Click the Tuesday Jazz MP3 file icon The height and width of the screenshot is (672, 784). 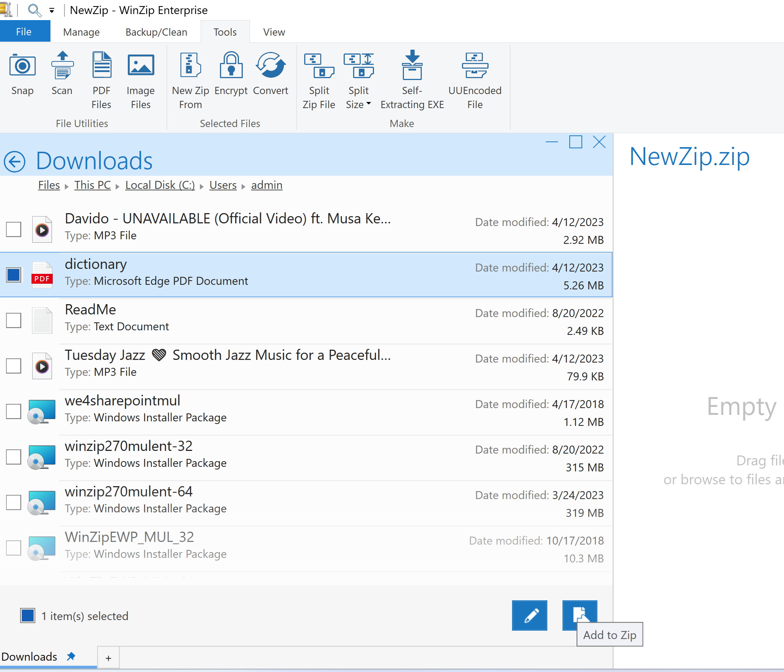pyautogui.click(x=42, y=366)
